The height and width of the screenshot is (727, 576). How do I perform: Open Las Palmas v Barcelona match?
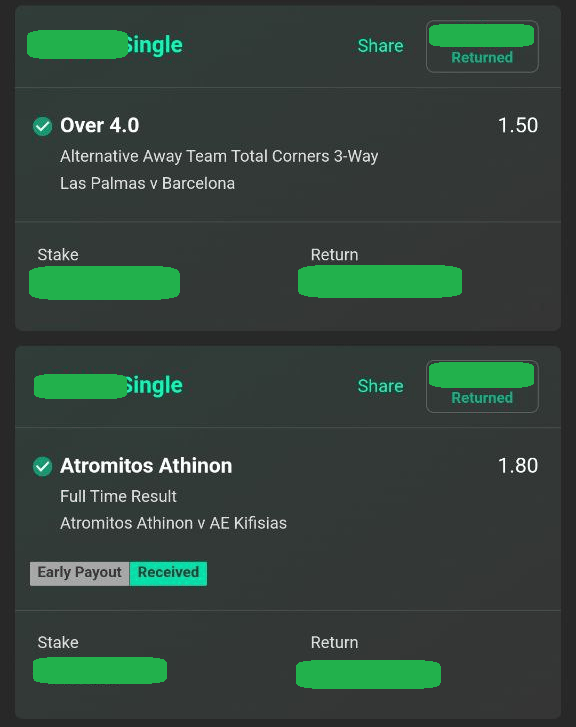click(147, 184)
